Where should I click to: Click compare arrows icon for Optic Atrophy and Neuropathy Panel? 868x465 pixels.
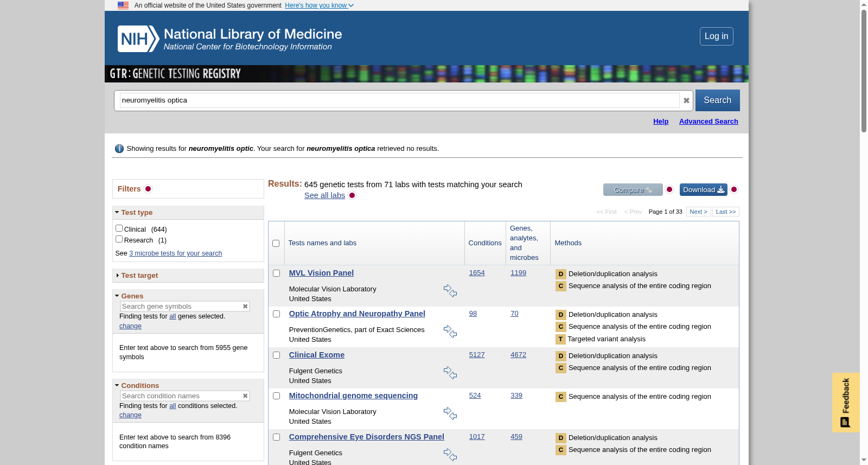(450, 332)
